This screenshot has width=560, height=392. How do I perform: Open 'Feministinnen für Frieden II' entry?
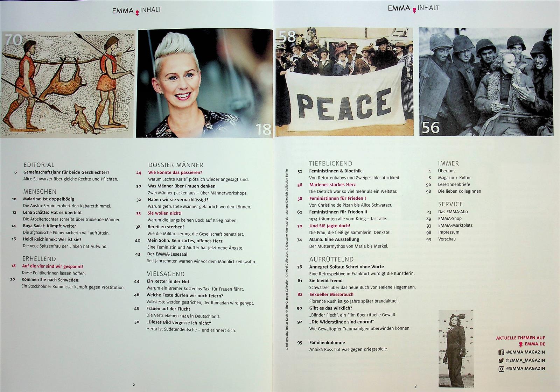(338, 212)
